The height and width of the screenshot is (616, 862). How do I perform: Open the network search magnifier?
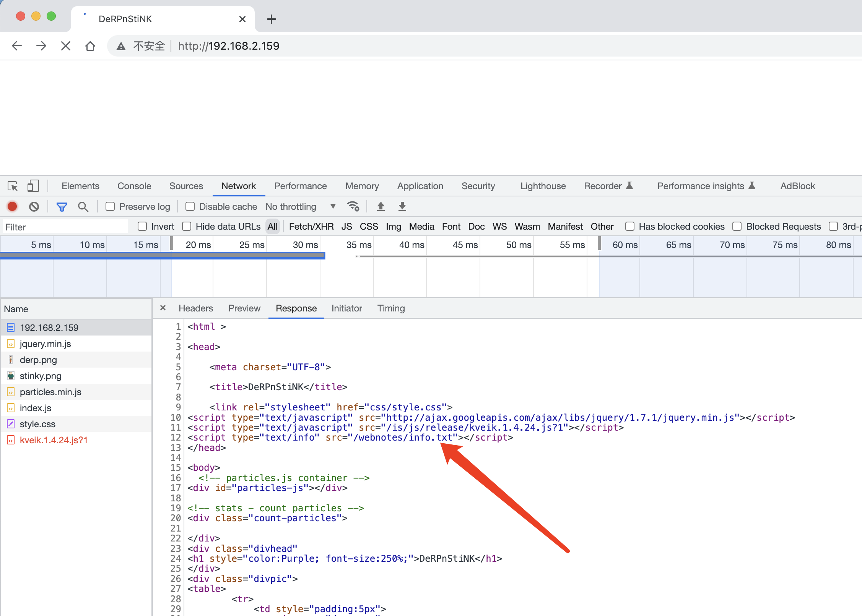[83, 207]
